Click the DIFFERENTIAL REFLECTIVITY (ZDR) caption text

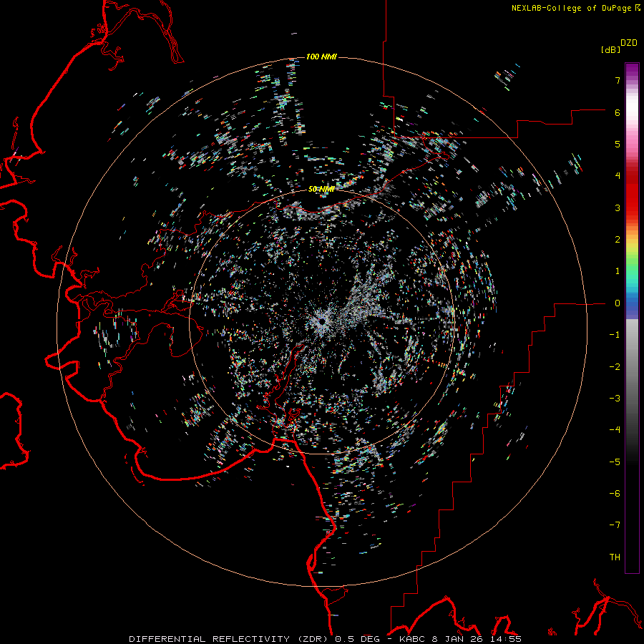[x=230, y=639]
